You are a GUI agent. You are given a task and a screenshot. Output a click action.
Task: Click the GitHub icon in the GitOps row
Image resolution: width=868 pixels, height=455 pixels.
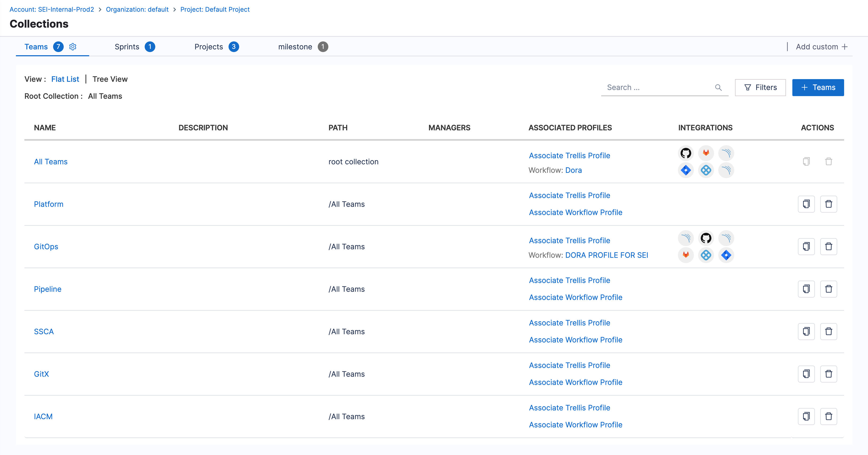[706, 238]
